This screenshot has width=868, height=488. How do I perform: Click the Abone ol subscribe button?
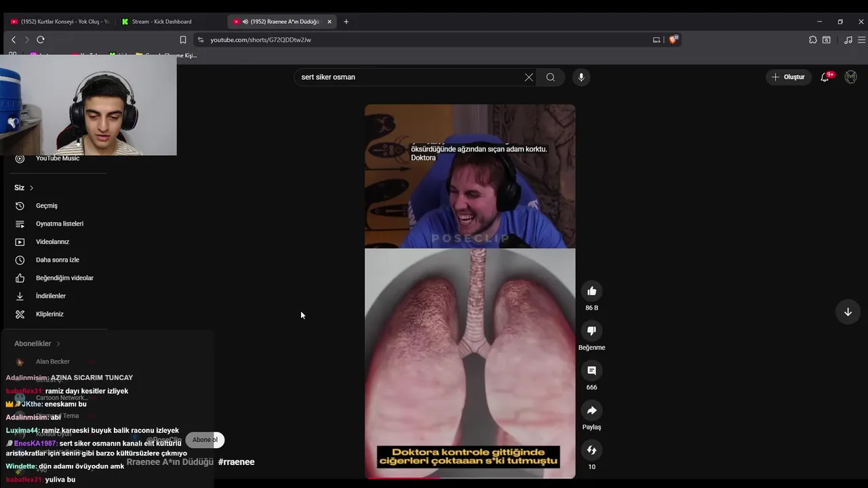click(205, 440)
